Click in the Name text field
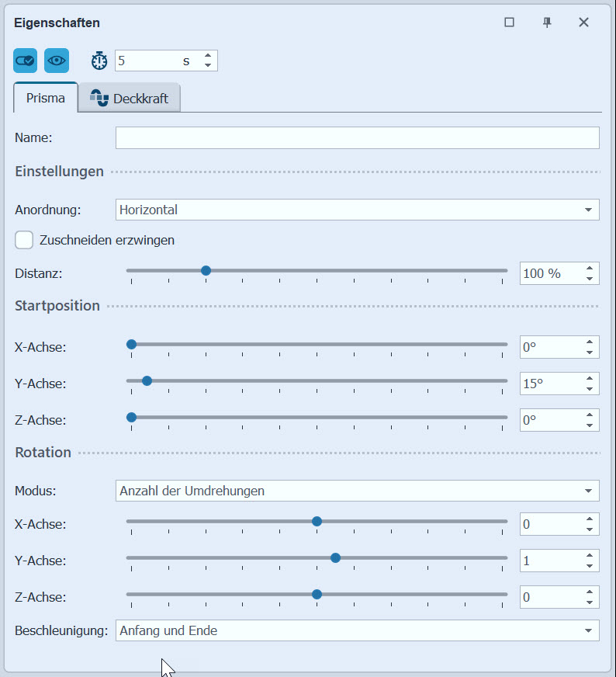 (x=357, y=137)
